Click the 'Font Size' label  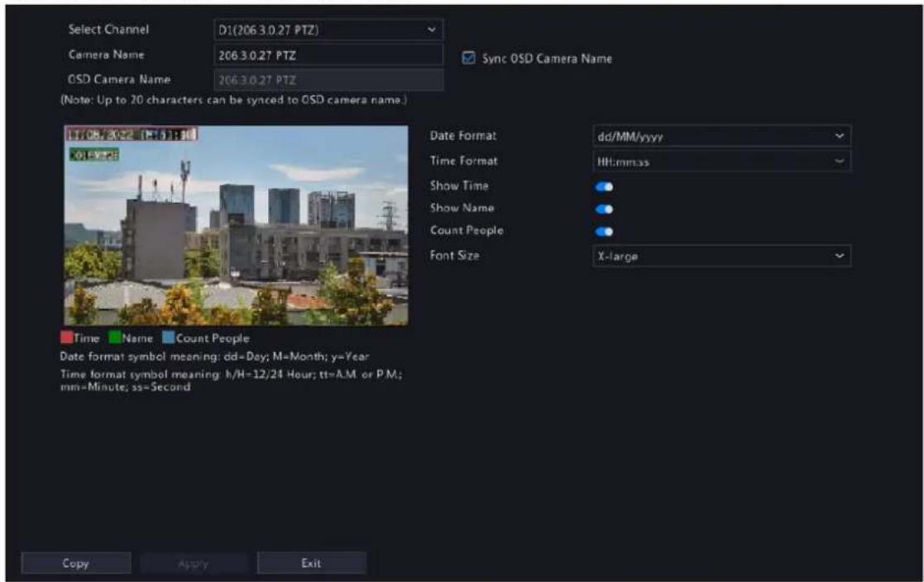454,255
